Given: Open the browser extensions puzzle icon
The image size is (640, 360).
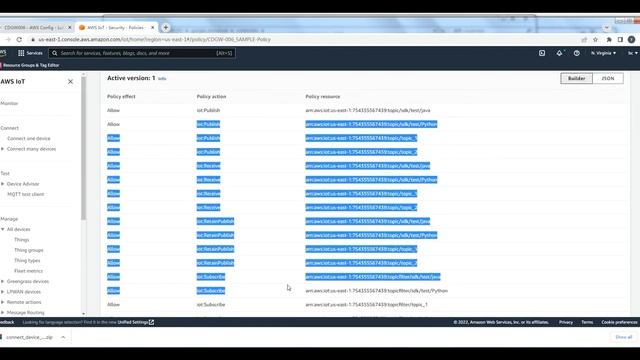Looking at the screenshot, I should click(609, 40).
